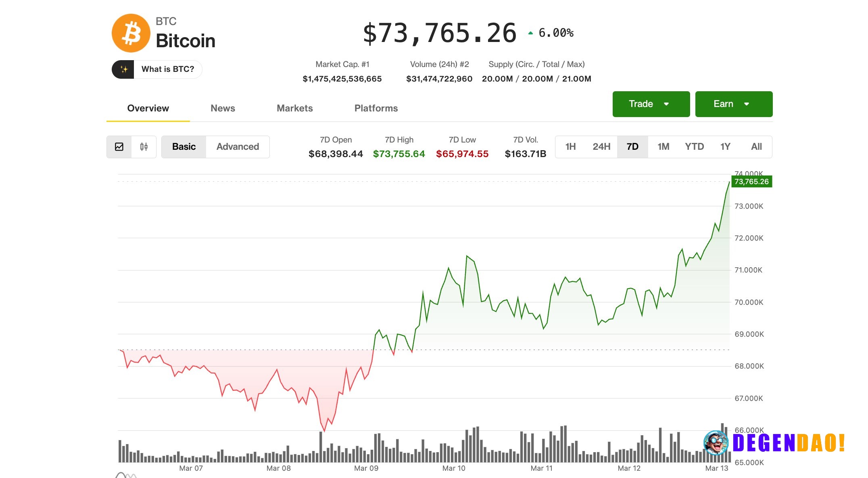Switch to the News tab

pyautogui.click(x=223, y=108)
